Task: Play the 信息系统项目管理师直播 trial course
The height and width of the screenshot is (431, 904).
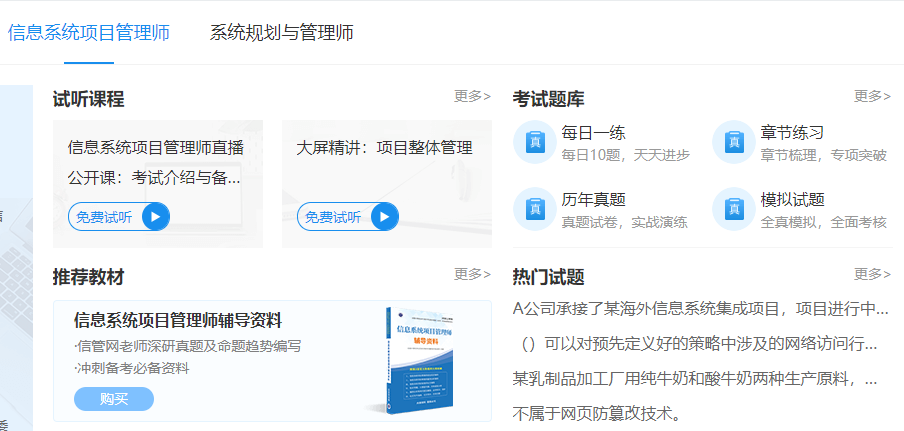Action: [155, 217]
